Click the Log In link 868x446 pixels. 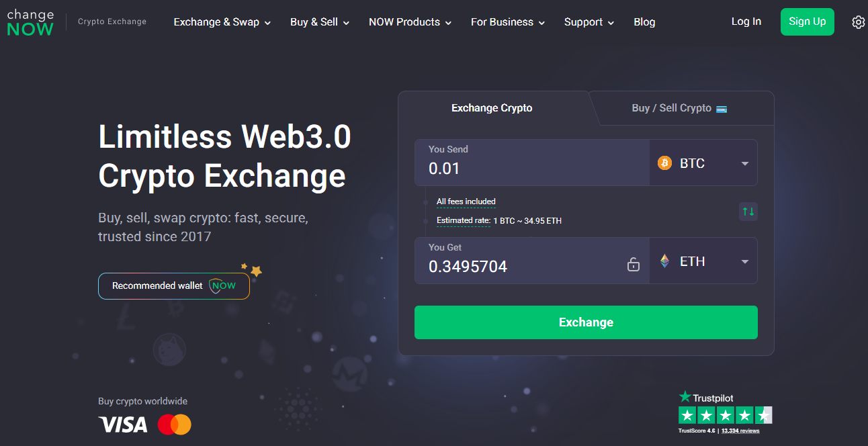pos(746,21)
